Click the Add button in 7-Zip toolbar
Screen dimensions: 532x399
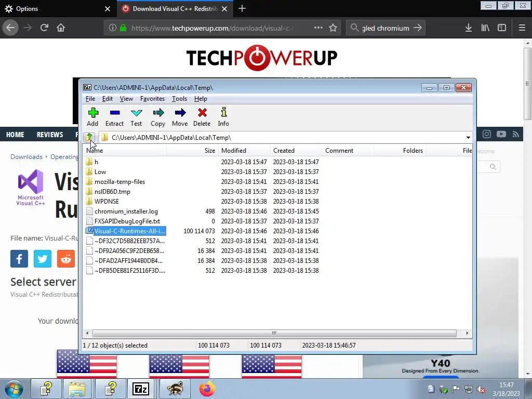pos(92,117)
